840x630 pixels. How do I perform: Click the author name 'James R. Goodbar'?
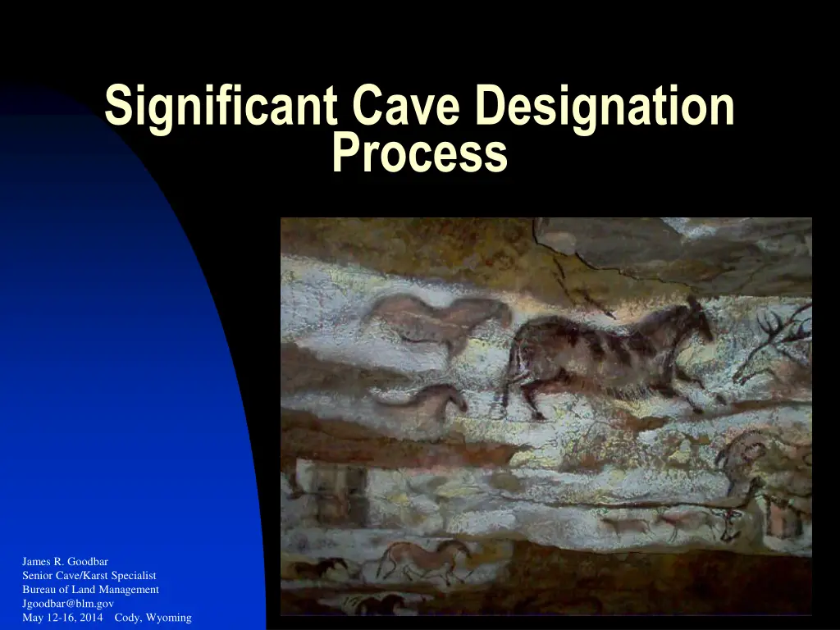coord(65,561)
